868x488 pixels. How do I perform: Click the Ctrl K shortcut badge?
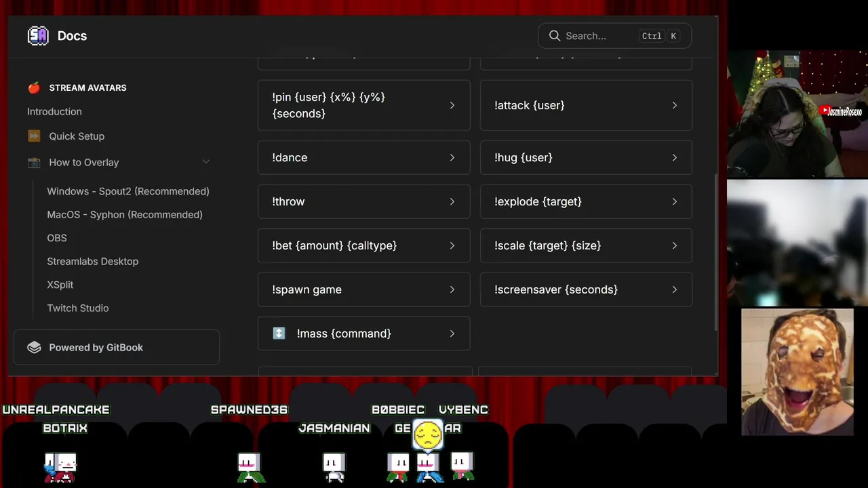660,36
